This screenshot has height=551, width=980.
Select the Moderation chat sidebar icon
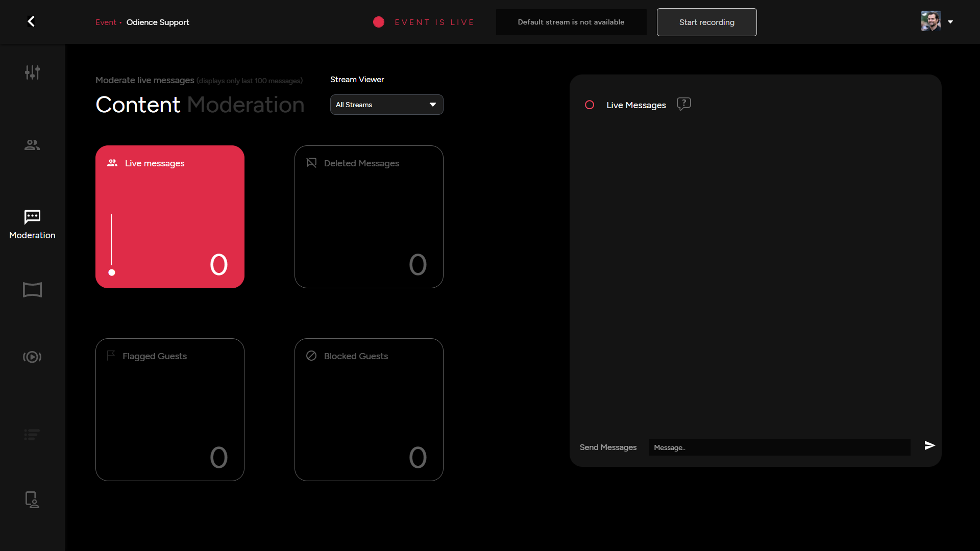[x=32, y=217]
